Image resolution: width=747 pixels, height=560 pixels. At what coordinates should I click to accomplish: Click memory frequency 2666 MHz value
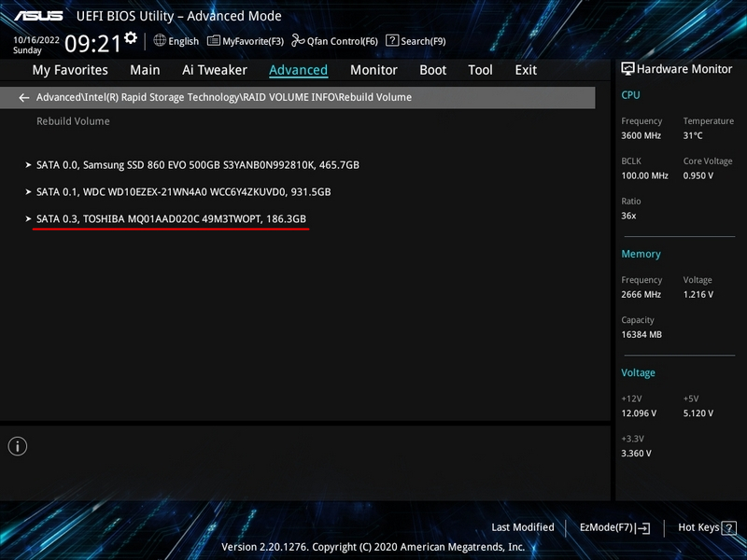[641, 295]
